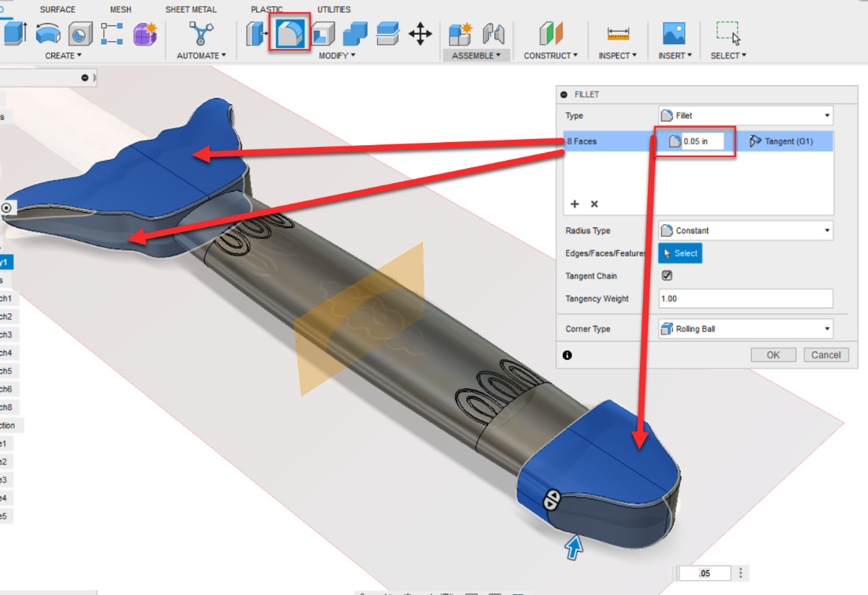This screenshot has height=595, width=868.
Task: Open the Corner Type Rolling Ball dropdown
Action: point(744,328)
